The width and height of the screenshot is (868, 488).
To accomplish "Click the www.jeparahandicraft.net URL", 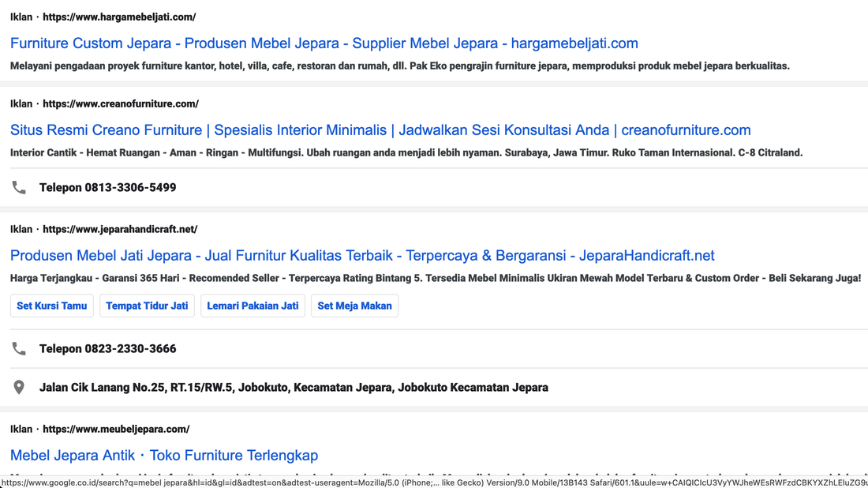I will (x=120, y=229).
